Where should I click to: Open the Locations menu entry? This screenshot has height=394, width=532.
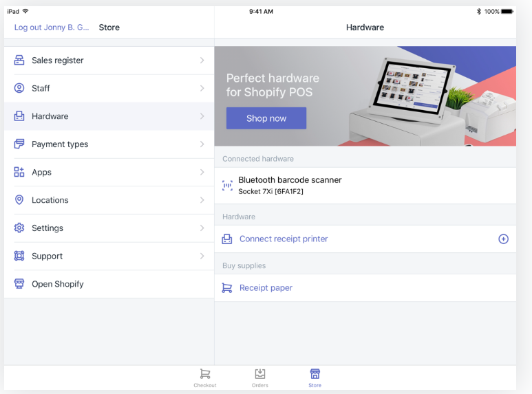(x=109, y=200)
